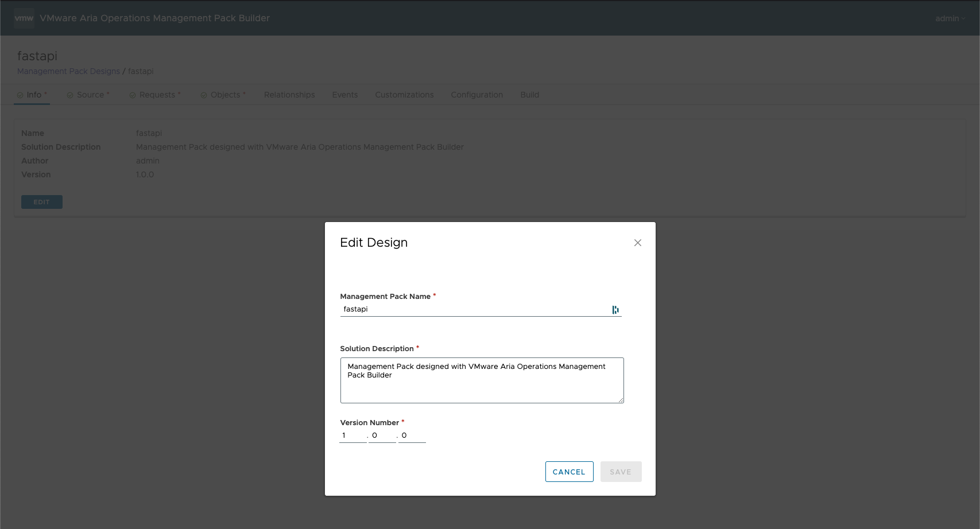Viewport: 980px width, 529px height.
Task: Select the Info tab
Action: (33, 95)
